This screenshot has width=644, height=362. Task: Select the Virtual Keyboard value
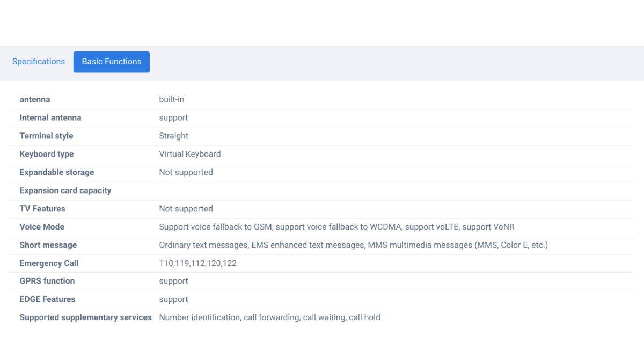(x=189, y=154)
